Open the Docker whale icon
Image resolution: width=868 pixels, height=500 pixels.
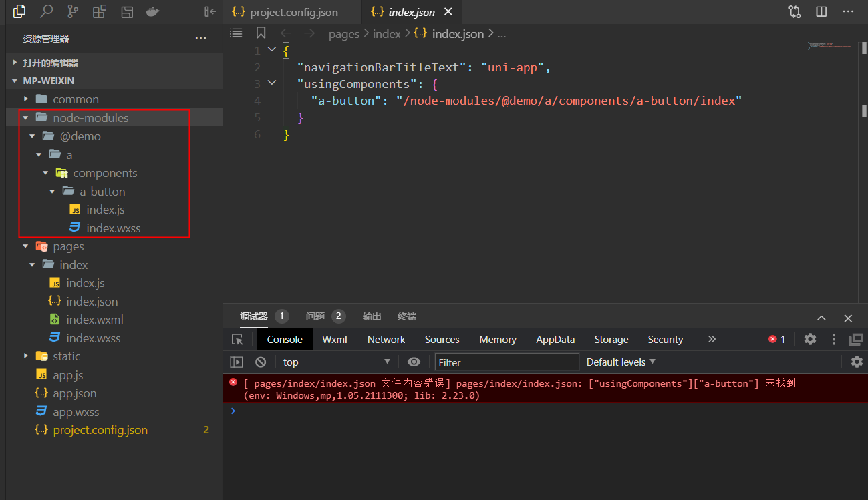153,11
